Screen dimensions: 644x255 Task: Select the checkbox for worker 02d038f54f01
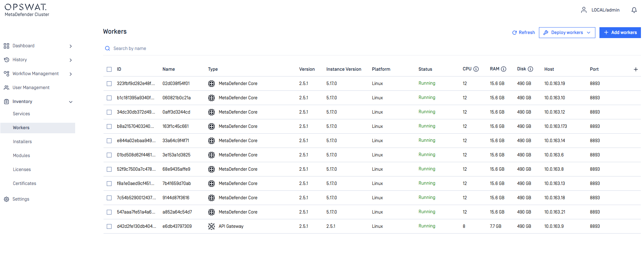(x=109, y=84)
